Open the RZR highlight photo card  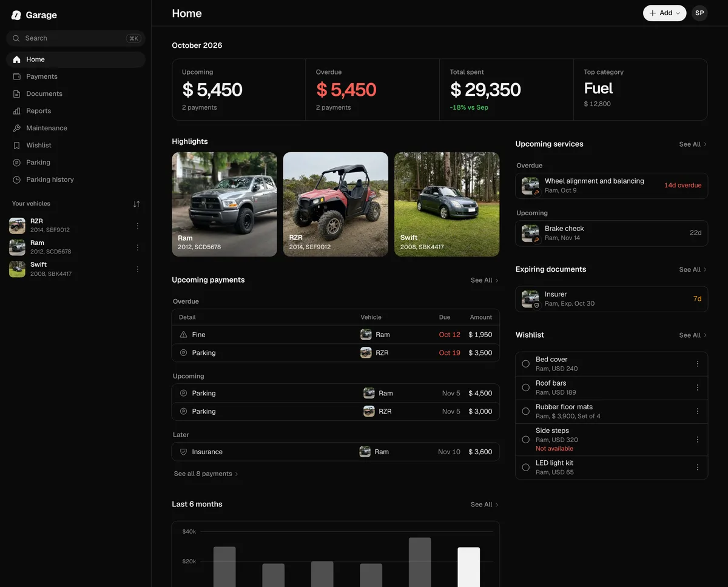[335, 204]
